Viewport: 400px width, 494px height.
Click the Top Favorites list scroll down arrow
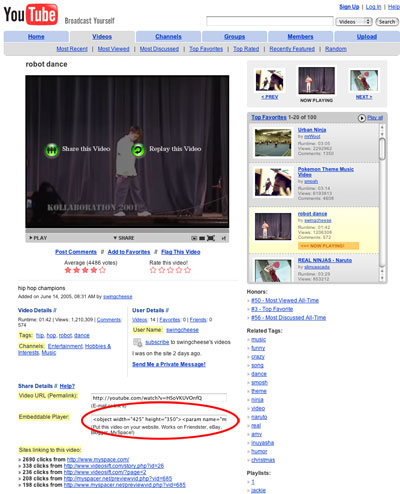[382, 278]
